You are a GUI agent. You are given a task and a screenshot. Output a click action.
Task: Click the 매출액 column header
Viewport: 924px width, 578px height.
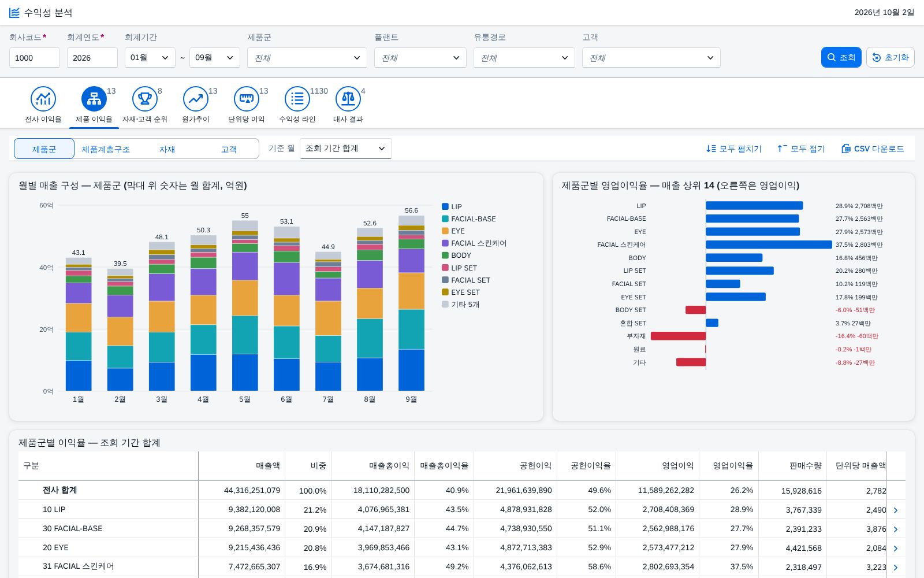tap(241, 466)
